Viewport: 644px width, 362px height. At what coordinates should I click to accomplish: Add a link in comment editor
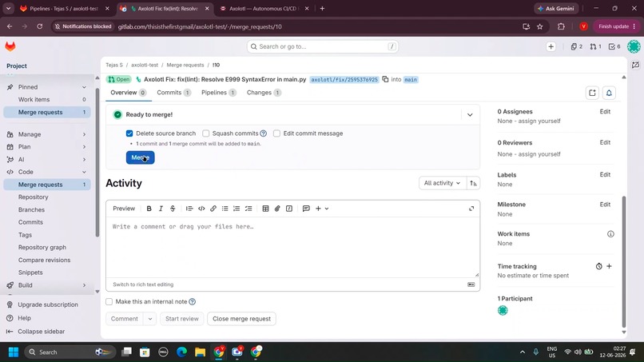tap(213, 209)
